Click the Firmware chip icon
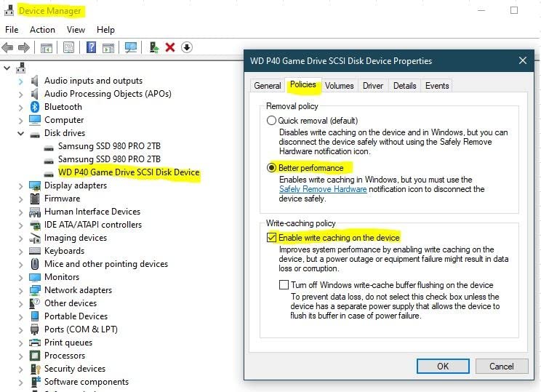The image size is (541, 392). [35, 199]
